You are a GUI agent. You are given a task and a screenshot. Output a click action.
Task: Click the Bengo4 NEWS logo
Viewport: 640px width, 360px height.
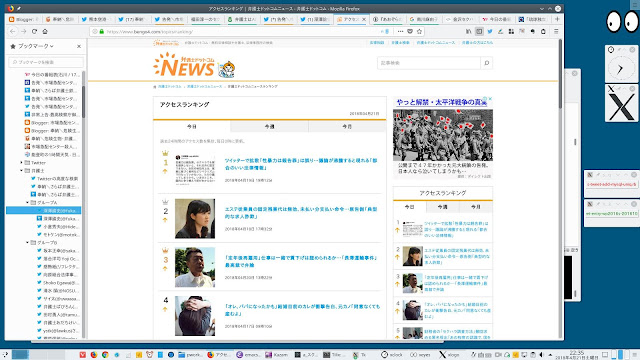click(x=194, y=65)
